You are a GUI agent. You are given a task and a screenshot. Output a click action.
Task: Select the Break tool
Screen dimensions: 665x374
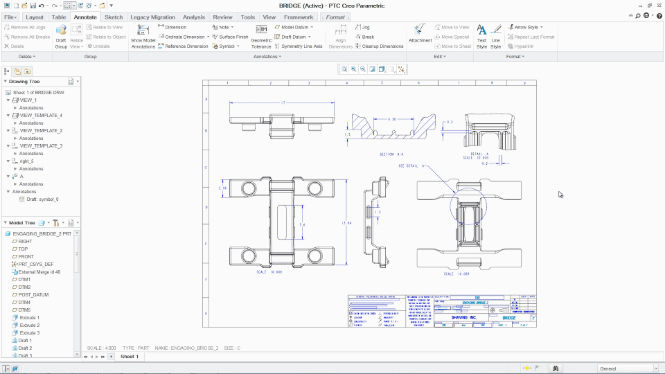[364, 37]
